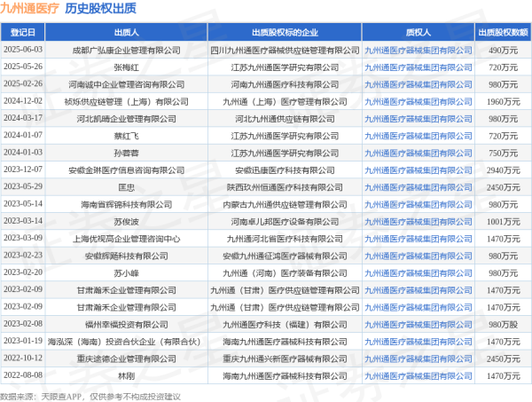Click the 2022-08-08 registration date cell
Viewport: 532px width, 402px height.
23,375
